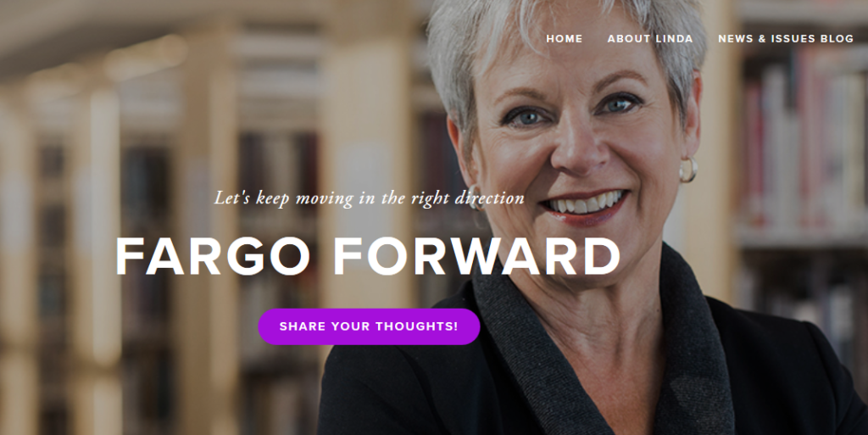Click the colorful books on right shelf
The height and width of the screenshot is (435, 868).
pyautogui.click(x=803, y=138)
